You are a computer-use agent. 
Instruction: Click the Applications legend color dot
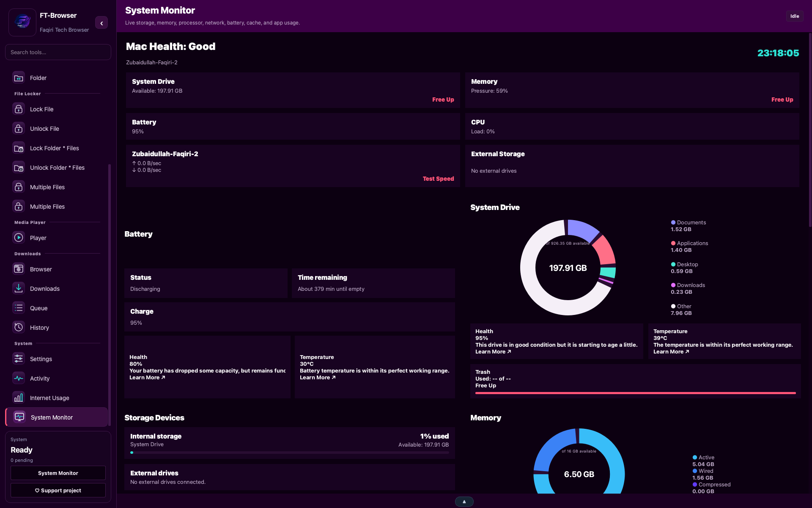673,243
